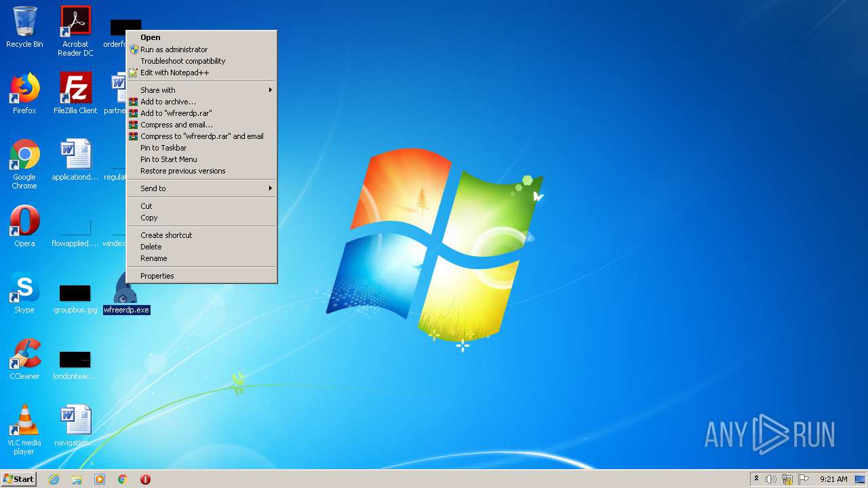Expand the Send to submenu
This screenshot has width=868, height=488.
tap(201, 188)
